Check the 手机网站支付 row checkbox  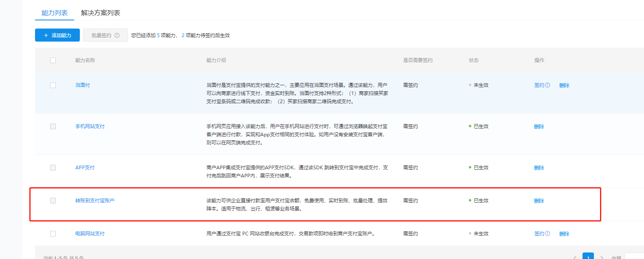tap(53, 126)
